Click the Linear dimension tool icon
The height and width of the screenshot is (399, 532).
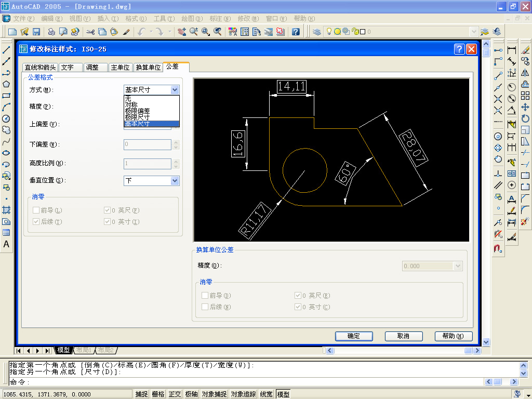pos(512,50)
